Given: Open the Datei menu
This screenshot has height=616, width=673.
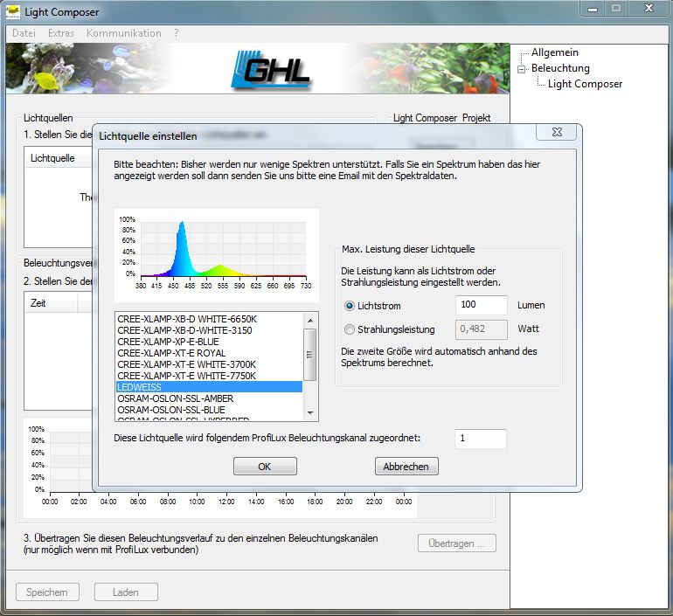Looking at the screenshot, I should tap(24, 33).
